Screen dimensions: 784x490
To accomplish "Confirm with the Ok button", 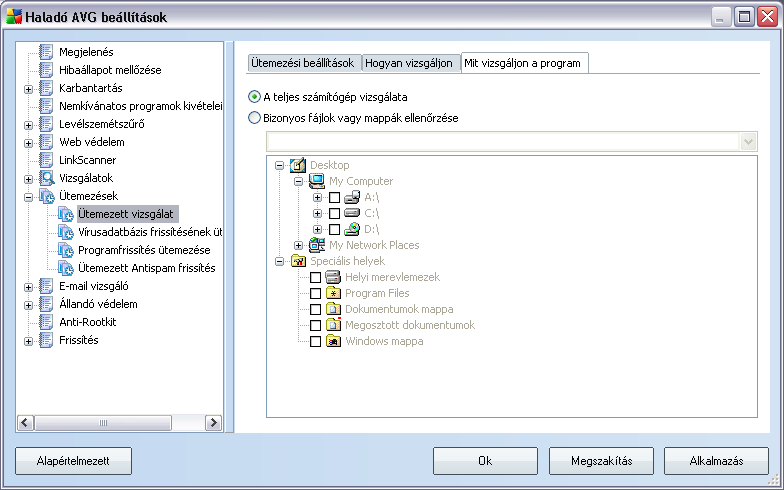I will 486,460.
